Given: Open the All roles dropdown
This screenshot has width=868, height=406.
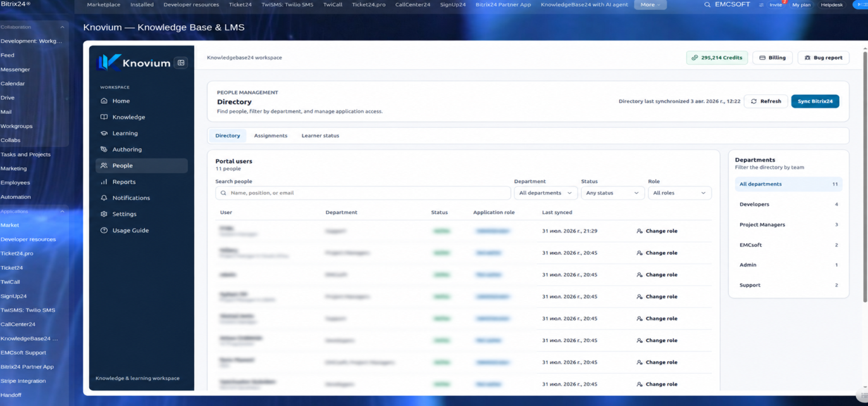Looking at the screenshot, I should click(x=679, y=193).
